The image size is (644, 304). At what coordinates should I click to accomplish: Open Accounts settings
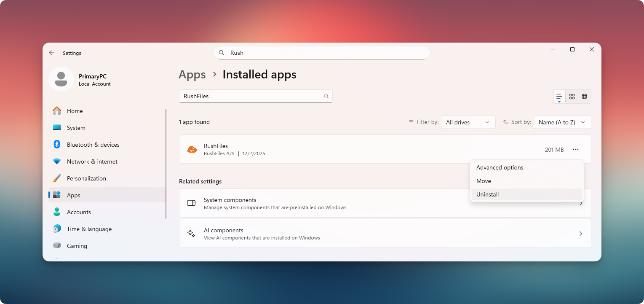pos(107,212)
